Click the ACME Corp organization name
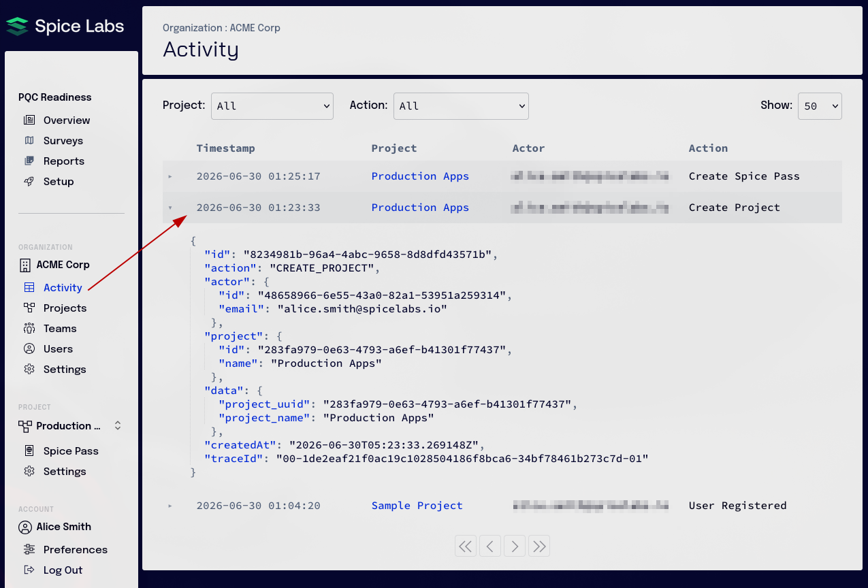The image size is (868, 588). tap(63, 265)
